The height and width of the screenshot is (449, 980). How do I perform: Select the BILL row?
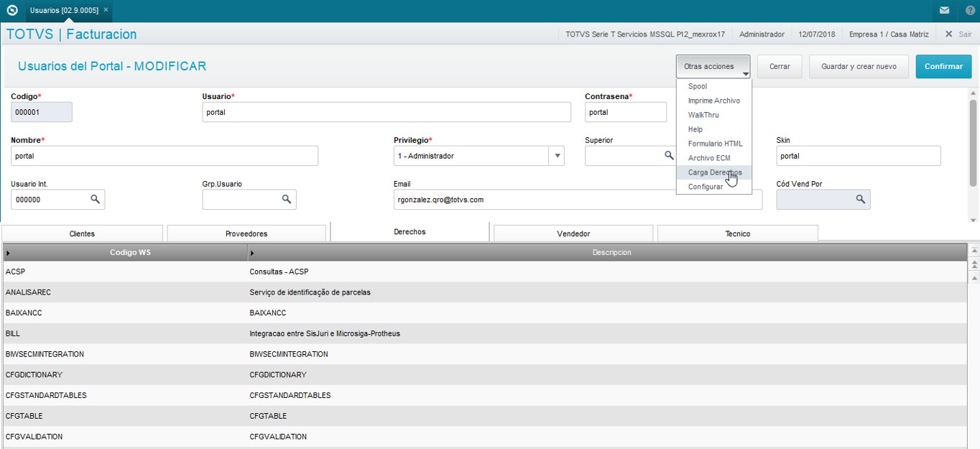(485, 333)
